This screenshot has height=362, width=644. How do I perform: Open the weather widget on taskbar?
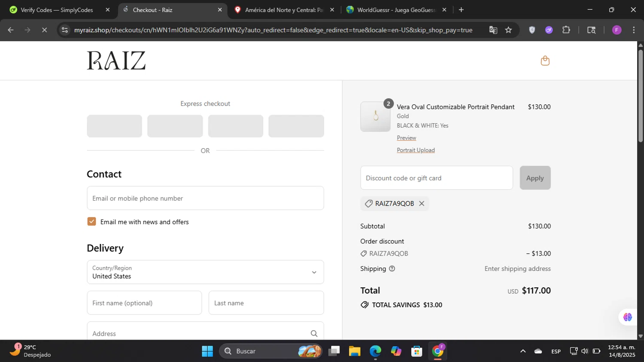[x=30, y=351]
